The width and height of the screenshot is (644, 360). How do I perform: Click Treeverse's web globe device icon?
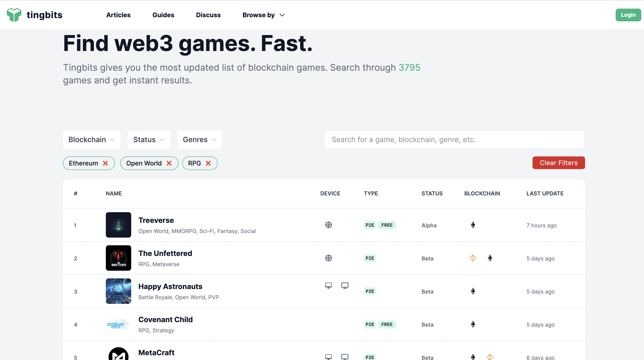click(329, 225)
